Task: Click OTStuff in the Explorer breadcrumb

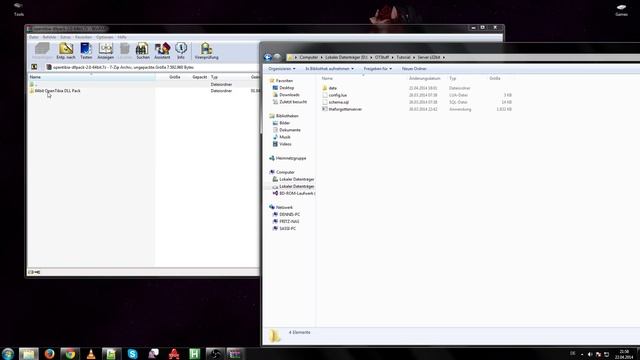Action: 382,58
